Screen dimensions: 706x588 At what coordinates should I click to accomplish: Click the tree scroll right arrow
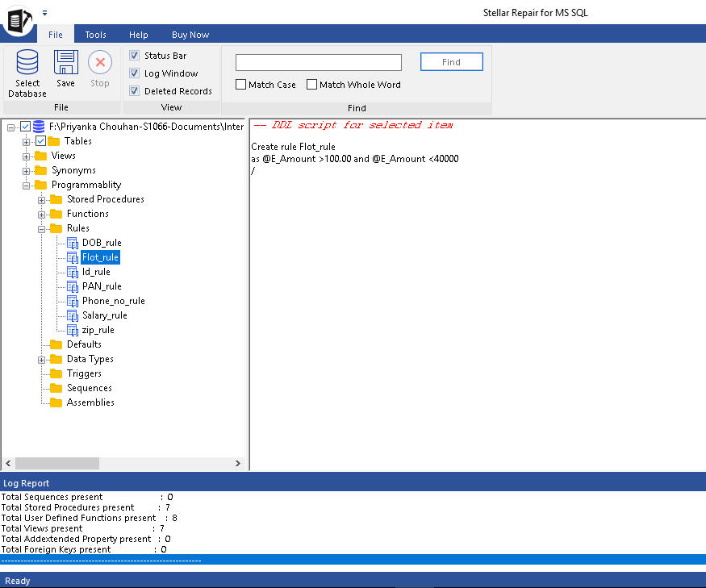[238, 463]
